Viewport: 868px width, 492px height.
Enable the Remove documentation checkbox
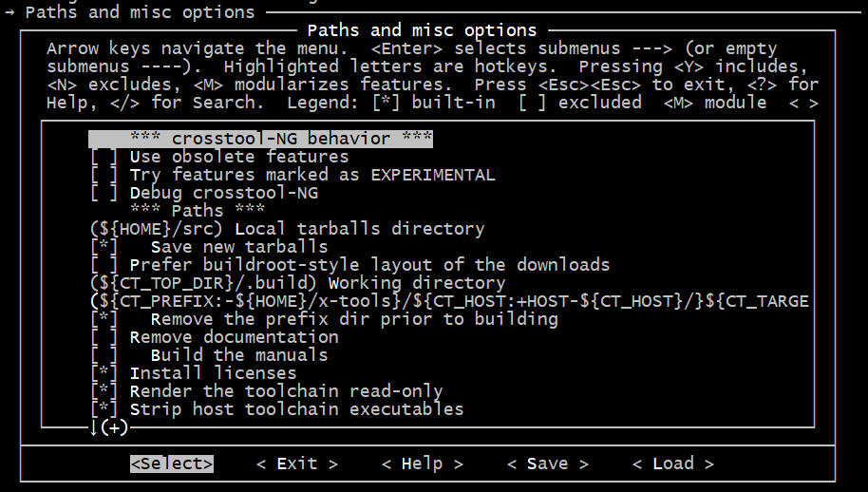[104, 337]
